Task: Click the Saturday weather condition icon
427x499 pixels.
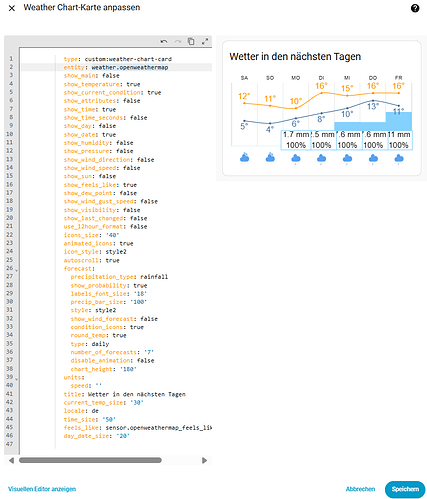Action: (x=245, y=157)
